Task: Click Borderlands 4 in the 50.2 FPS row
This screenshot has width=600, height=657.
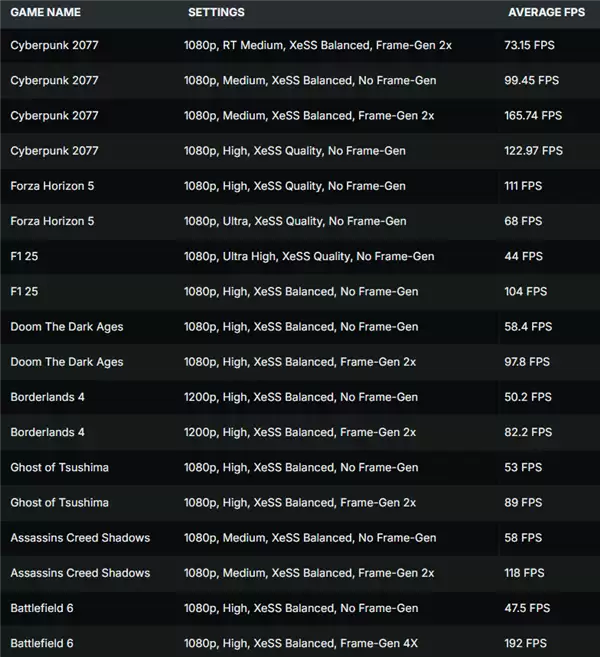Action: pyautogui.click(x=47, y=397)
